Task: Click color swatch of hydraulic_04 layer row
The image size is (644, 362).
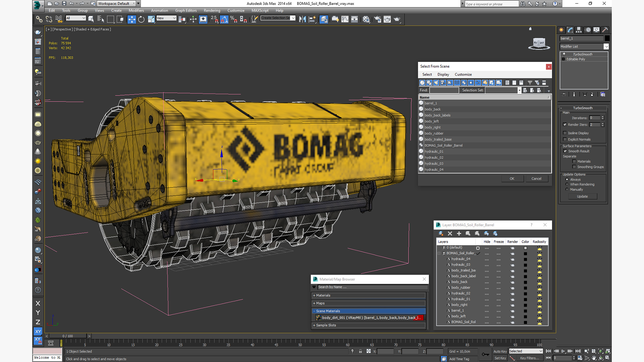Action: point(525,259)
